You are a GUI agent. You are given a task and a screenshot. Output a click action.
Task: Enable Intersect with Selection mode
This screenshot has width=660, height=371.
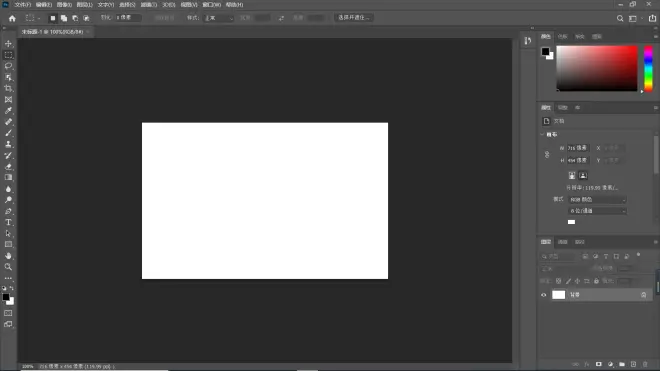(86, 18)
